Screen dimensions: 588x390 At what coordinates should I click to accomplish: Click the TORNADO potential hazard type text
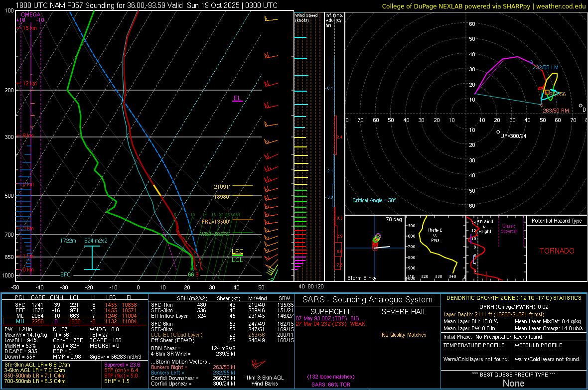point(557,251)
